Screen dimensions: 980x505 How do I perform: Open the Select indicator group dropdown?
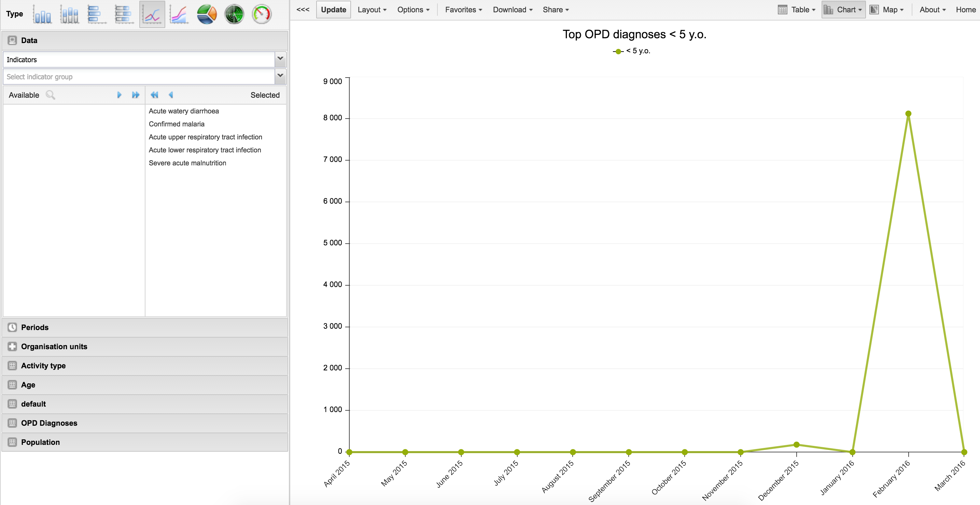(280, 76)
